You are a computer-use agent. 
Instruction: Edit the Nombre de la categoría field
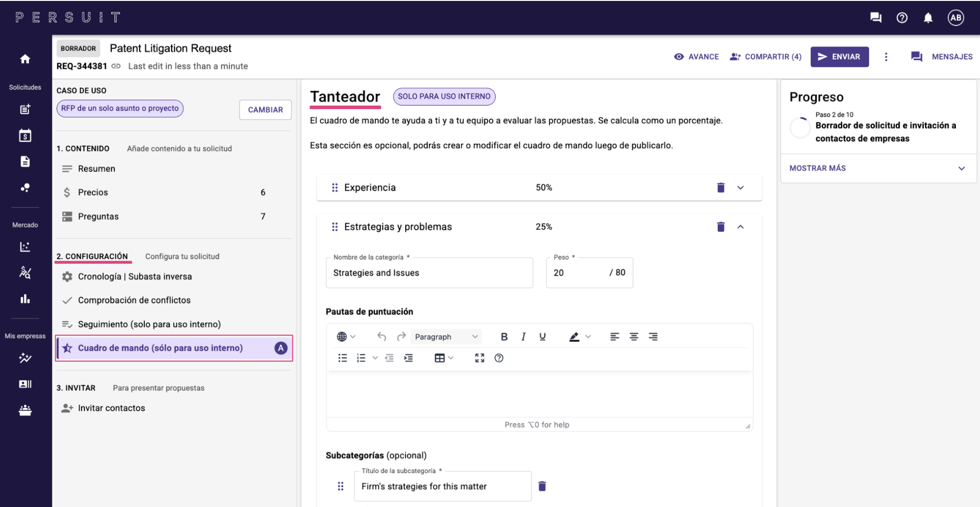coord(429,272)
